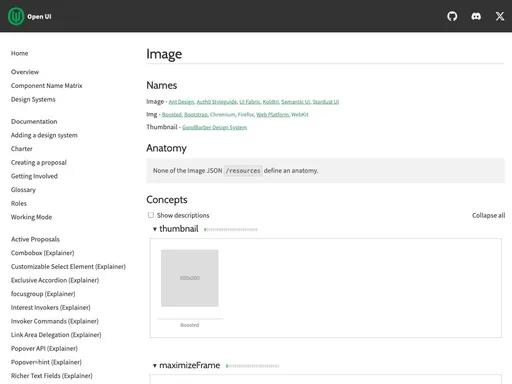Open the Bootstrap link
Viewport: 512px width, 384px height.
click(196, 115)
